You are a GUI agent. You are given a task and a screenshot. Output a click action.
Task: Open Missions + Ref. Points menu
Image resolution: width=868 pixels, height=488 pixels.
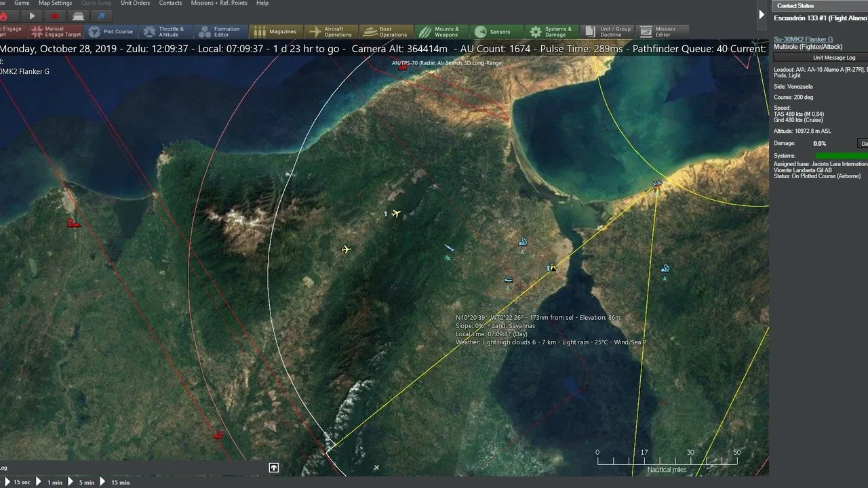tap(219, 3)
